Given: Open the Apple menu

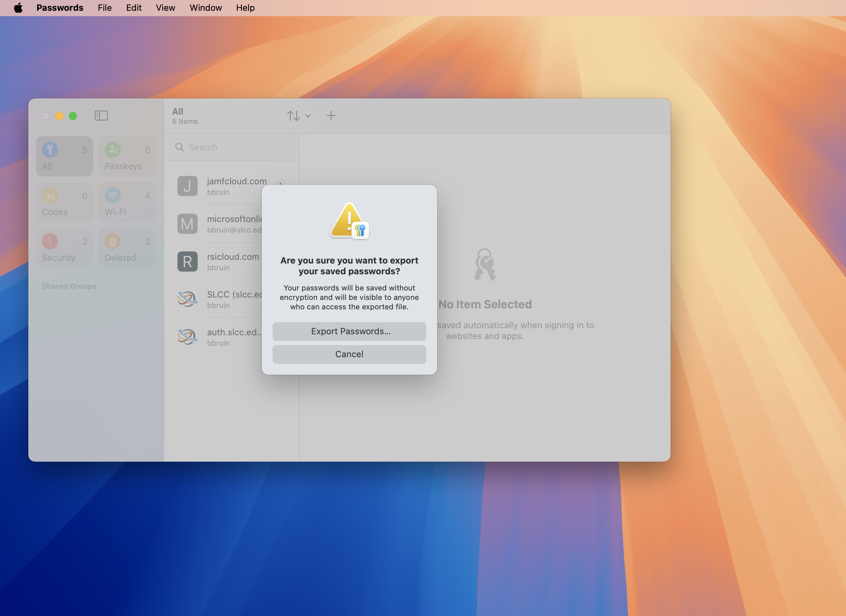Looking at the screenshot, I should pyautogui.click(x=18, y=8).
